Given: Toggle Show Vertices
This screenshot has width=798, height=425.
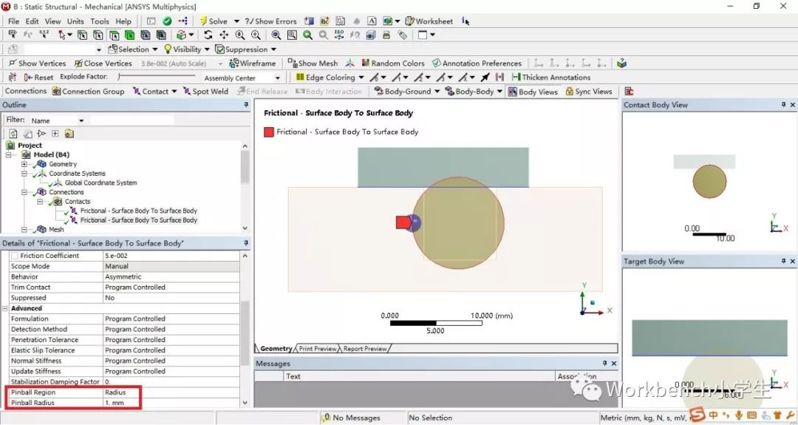Looking at the screenshot, I should [37, 63].
